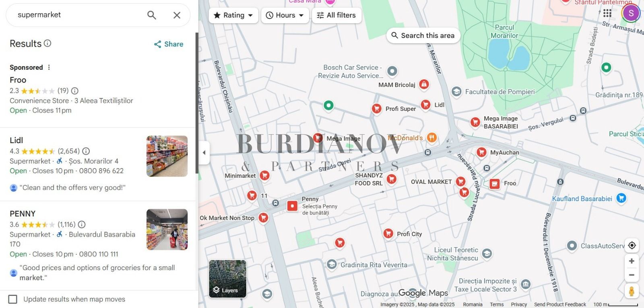This screenshot has height=308, width=644.
Task: Clear the supermarket search with the X icon
Action: click(177, 15)
